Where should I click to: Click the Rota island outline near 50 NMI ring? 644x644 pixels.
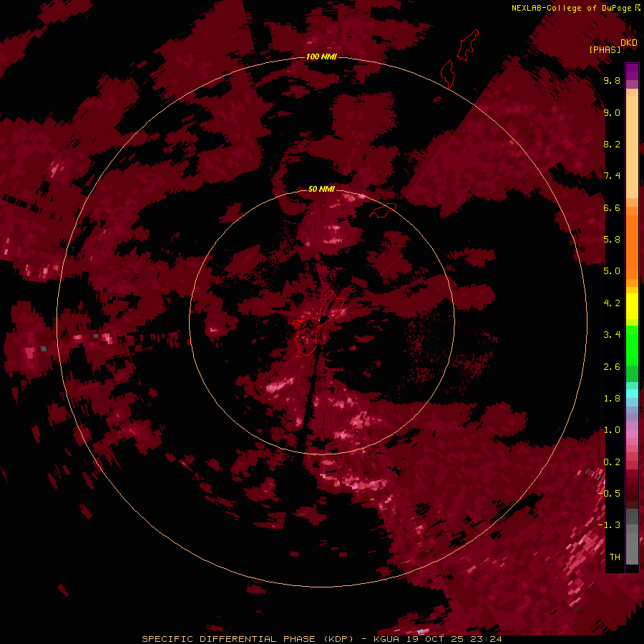point(383,210)
